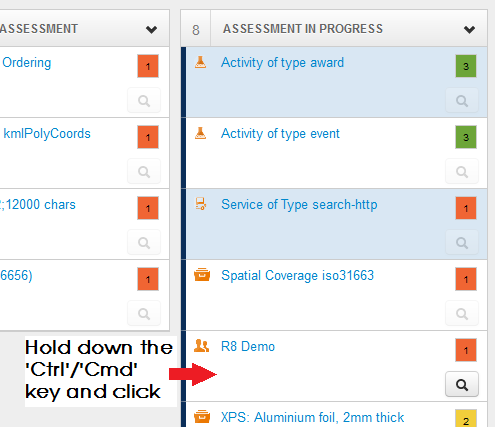The image size is (495, 427).
Task: Open the Assessment In Progress column dropdown
Action: [469, 29]
